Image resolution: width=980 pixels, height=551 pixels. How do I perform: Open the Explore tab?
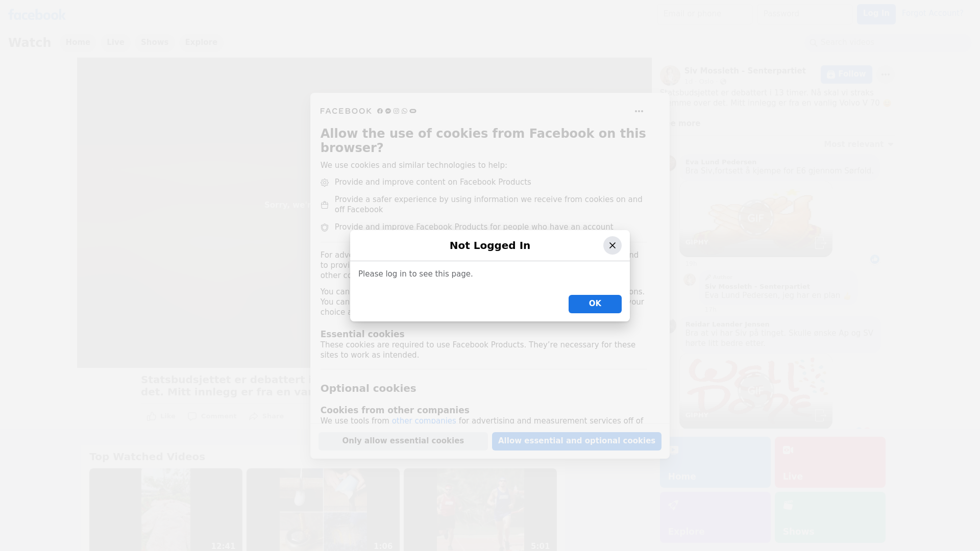coord(201,42)
